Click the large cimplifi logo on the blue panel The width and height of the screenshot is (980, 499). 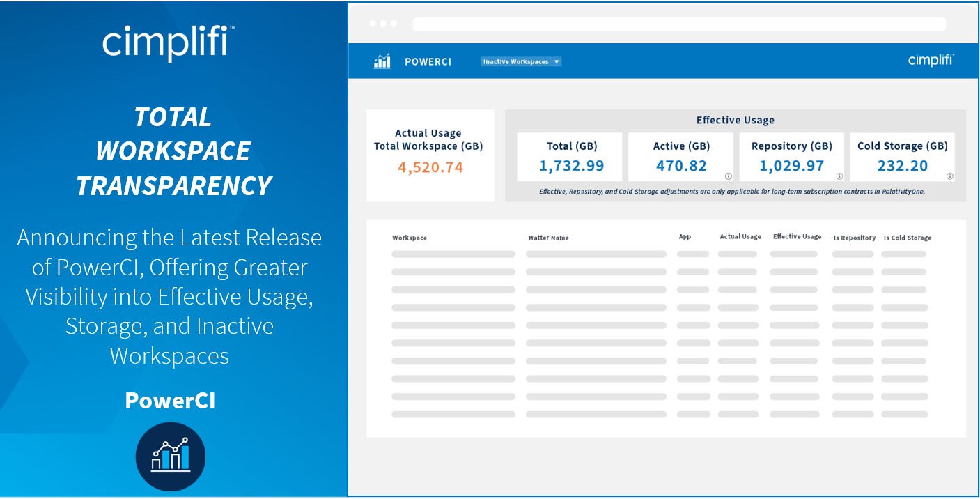click(169, 43)
